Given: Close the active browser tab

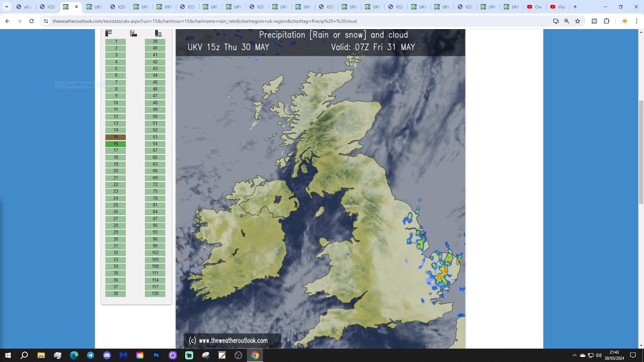Looking at the screenshot, I should [x=76, y=7].
